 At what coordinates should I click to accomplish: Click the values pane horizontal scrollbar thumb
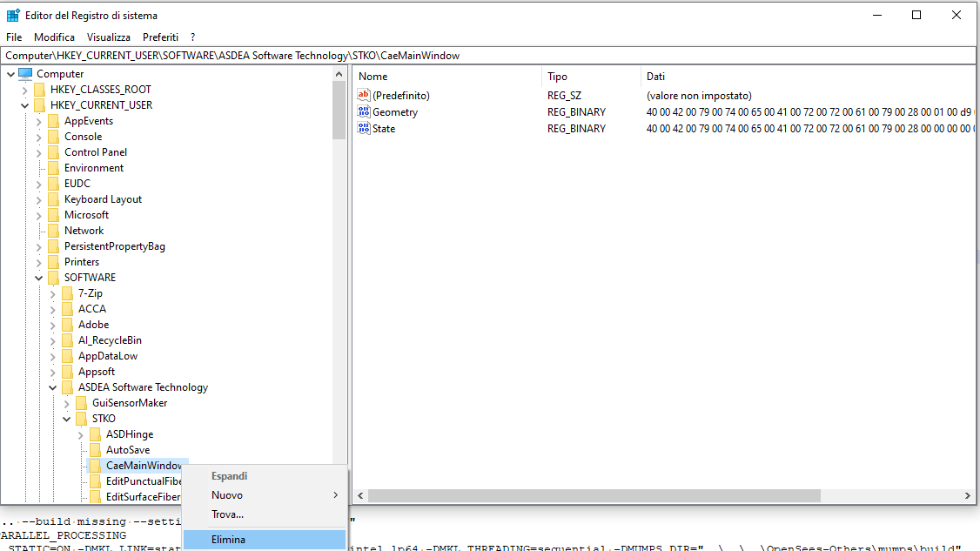pyautogui.click(x=594, y=495)
